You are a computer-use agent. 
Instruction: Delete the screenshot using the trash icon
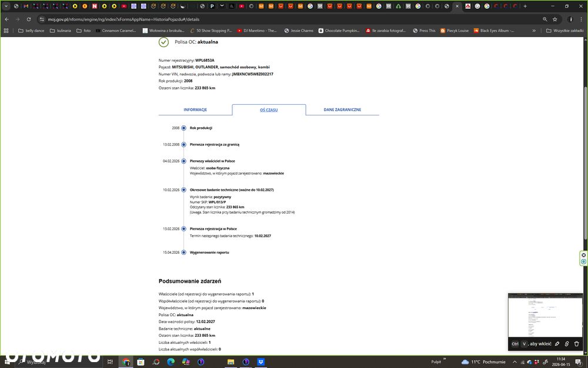(x=576, y=344)
